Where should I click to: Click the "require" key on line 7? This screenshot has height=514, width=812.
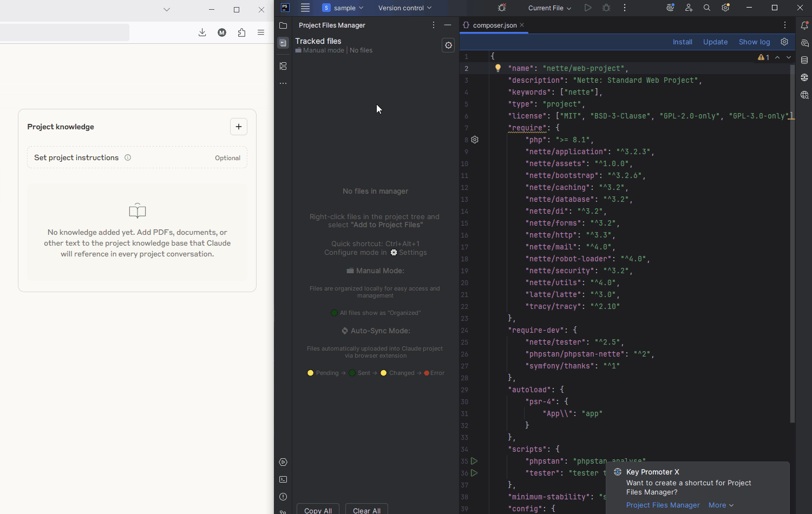pyautogui.click(x=527, y=128)
